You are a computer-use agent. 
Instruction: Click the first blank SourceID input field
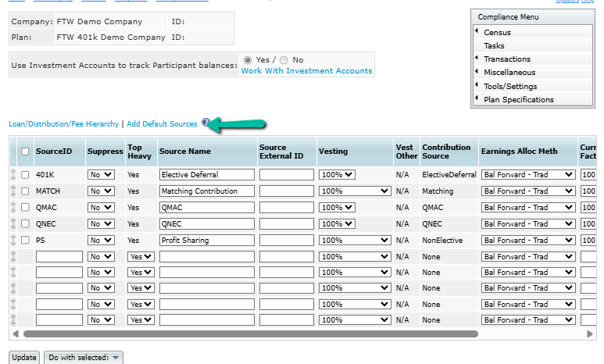click(59, 256)
